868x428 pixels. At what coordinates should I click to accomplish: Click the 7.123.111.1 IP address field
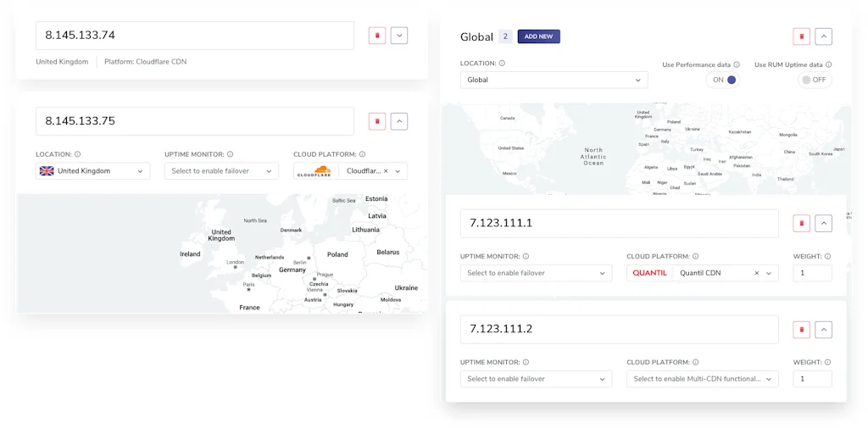619,224
